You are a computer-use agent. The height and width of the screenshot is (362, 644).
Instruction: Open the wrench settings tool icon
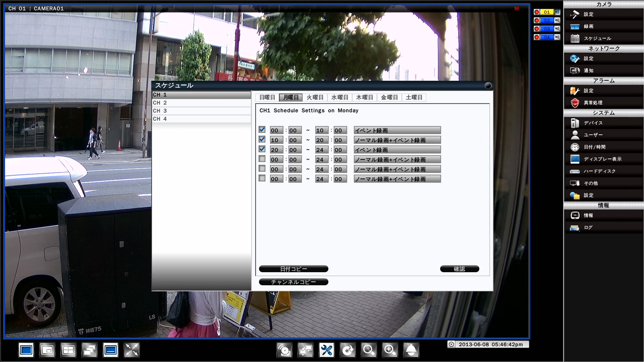(x=327, y=350)
